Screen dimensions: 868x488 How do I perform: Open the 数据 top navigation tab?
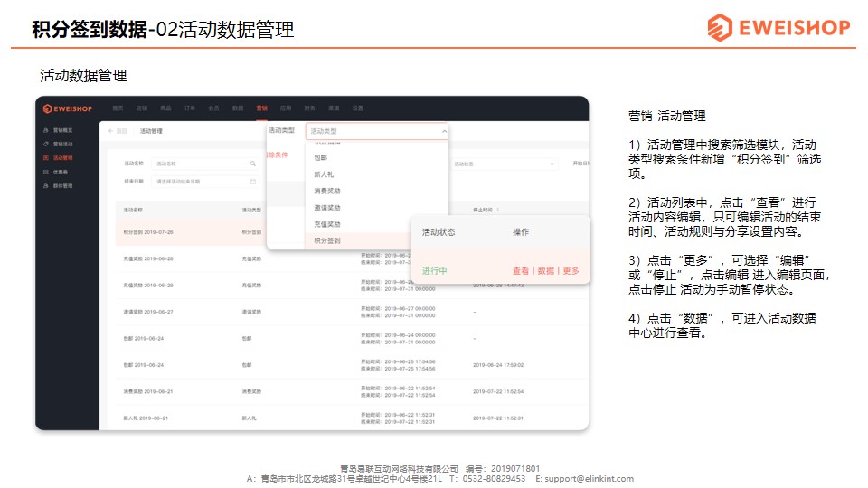point(238,108)
